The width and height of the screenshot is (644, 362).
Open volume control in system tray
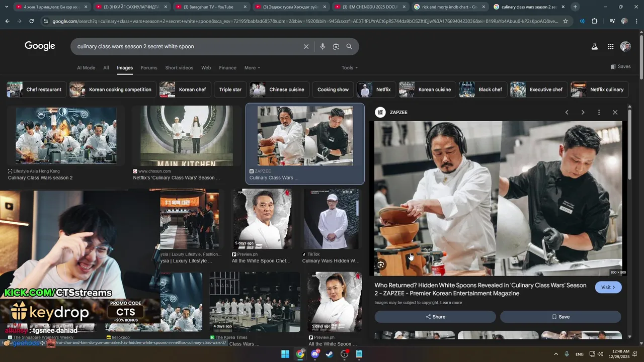(x=600, y=354)
